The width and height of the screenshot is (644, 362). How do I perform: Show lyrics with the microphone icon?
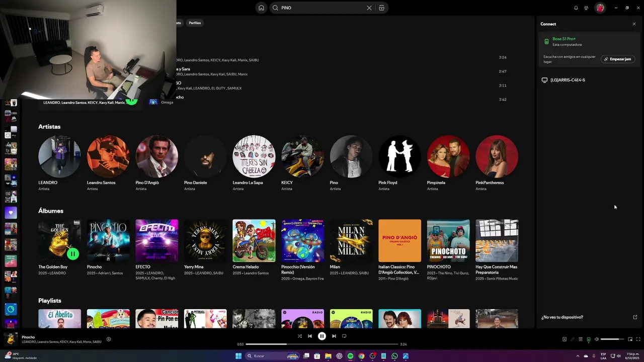click(572, 339)
